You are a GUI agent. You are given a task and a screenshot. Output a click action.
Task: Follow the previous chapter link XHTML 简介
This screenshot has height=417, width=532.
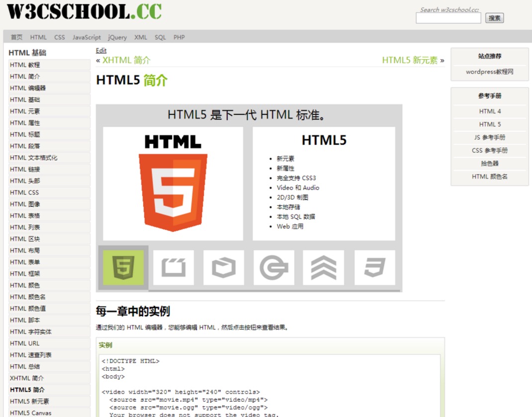(x=126, y=60)
